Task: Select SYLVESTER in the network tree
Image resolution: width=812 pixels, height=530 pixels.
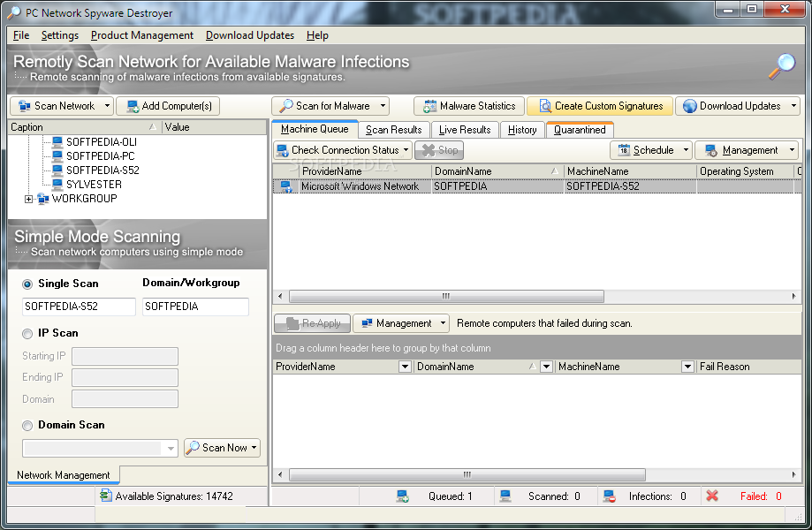Action: click(x=94, y=185)
